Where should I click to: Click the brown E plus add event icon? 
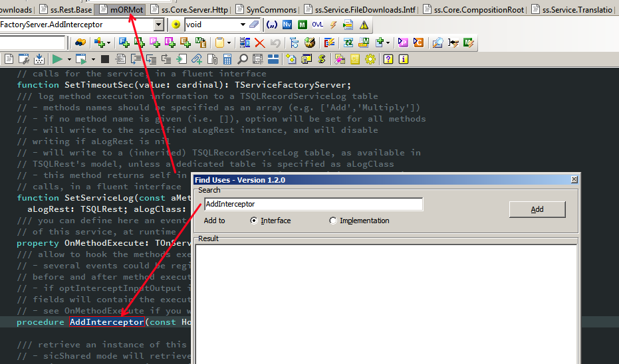(x=185, y=43)
